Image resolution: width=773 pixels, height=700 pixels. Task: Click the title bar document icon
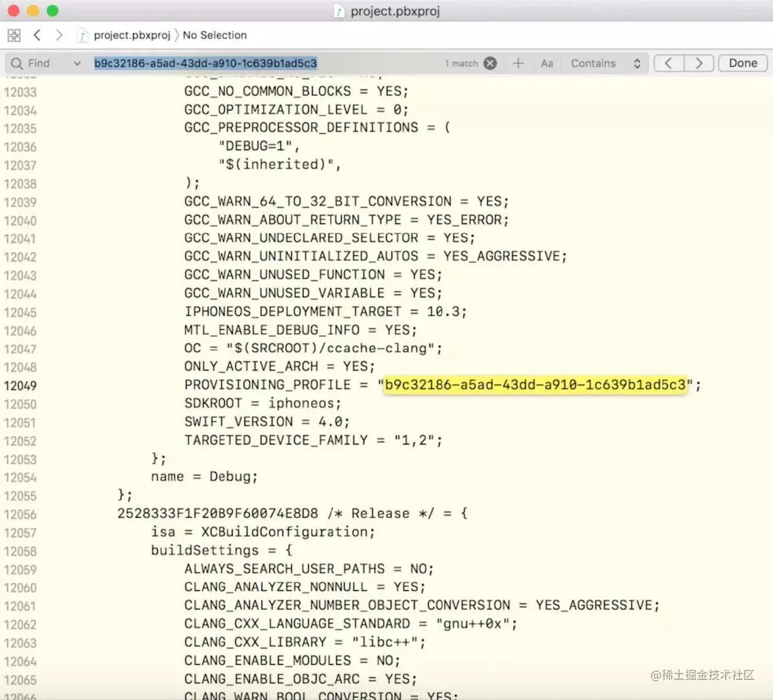[x=339, y=11]
